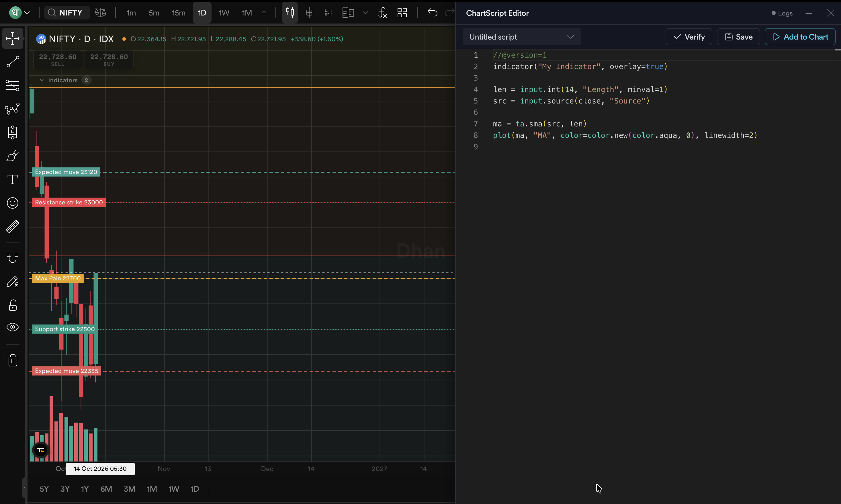
Task: Open the layout grid selector
Action: pyautogui.click(x=402, y=13)
